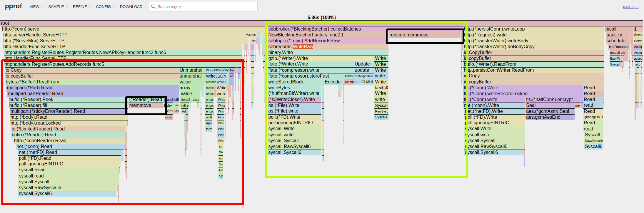Open the SAMPLE dropdown menu
Screen dimensions: 644x213
(58, 6)
